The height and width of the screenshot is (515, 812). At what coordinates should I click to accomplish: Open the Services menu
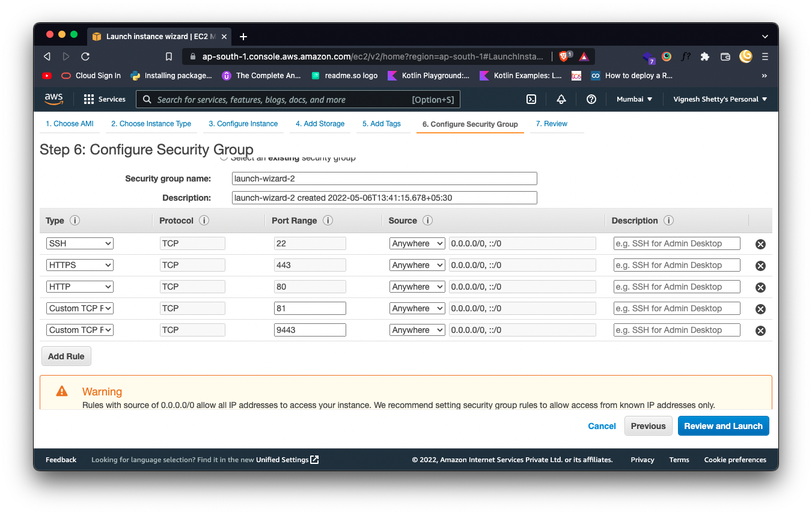click(x=105, y=99)
